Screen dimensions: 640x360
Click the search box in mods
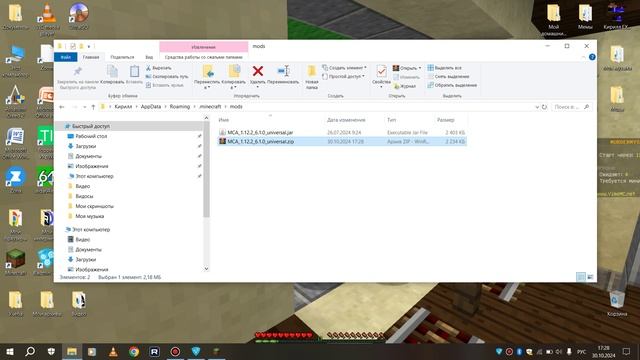(x=571, y=107)
